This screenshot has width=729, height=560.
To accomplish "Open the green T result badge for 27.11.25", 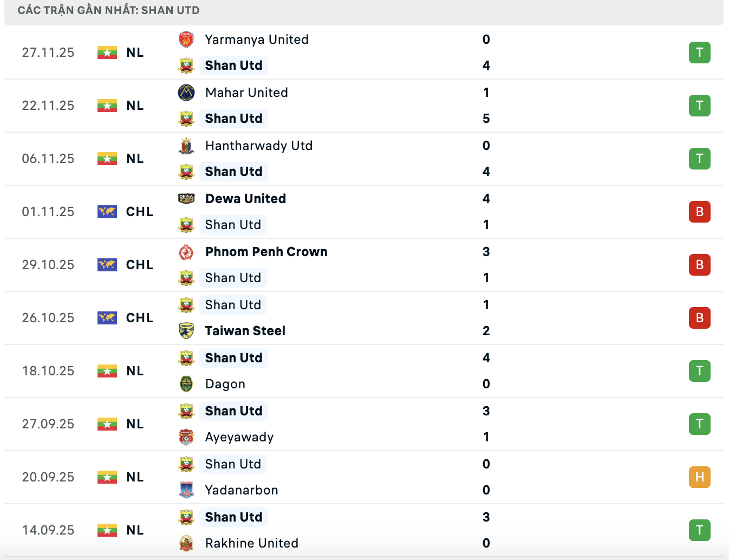I will point(700,53).
